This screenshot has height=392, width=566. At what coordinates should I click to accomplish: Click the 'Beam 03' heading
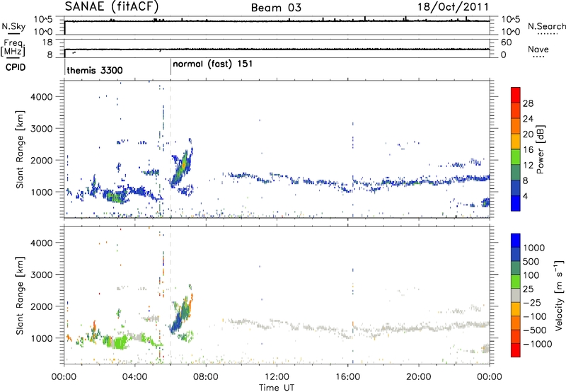tap(276, 8)
